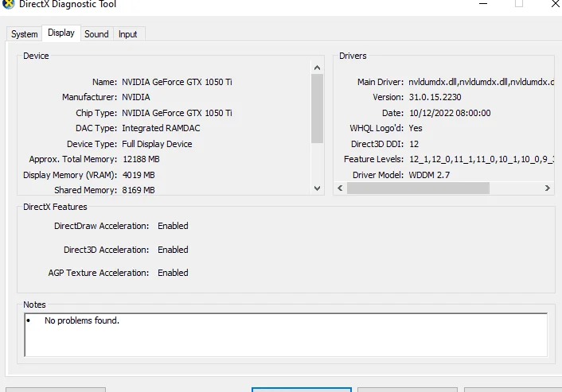Click the Drivers panel horizontal scrollbar thumb
Image resolution: width=562 pixels, height=392 pixels.
pyautogui.click(x=418, y=188)
